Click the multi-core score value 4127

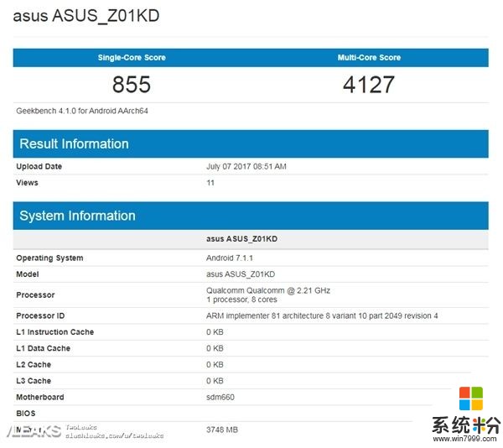pos(369,85)
